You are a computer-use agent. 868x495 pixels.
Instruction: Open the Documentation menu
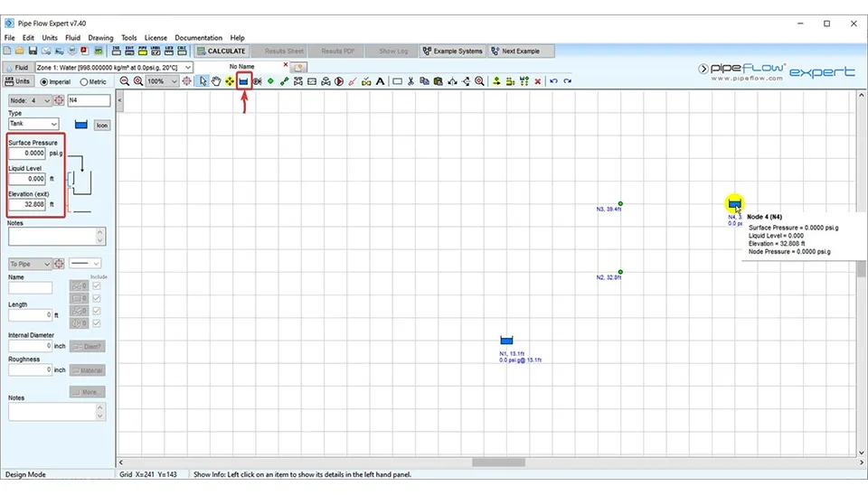pyautogui.click(x=198, y=38)
